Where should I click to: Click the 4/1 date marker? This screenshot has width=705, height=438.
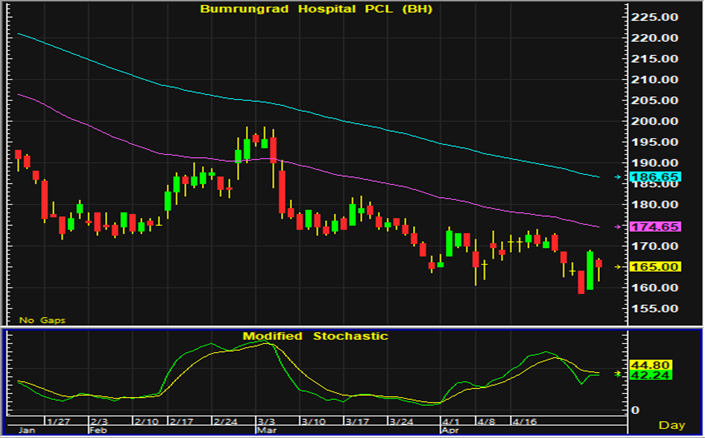click(x=450, y=421)
